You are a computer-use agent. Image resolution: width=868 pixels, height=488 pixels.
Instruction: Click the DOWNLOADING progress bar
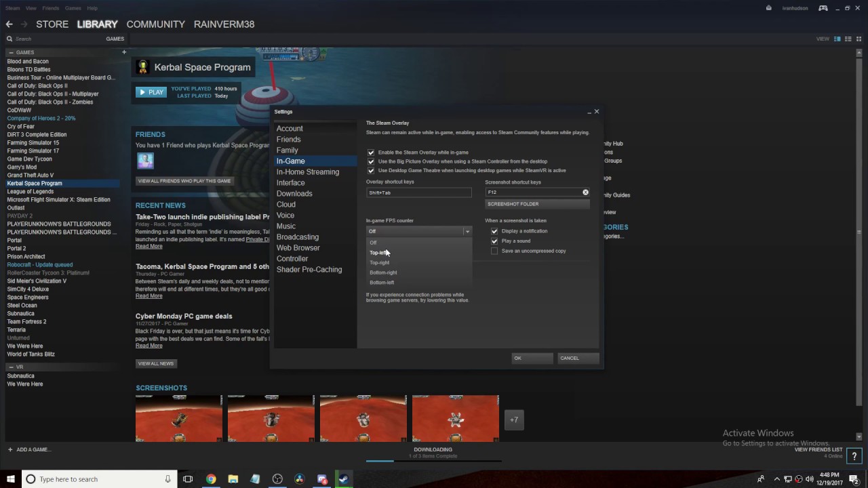pos(433,460)
